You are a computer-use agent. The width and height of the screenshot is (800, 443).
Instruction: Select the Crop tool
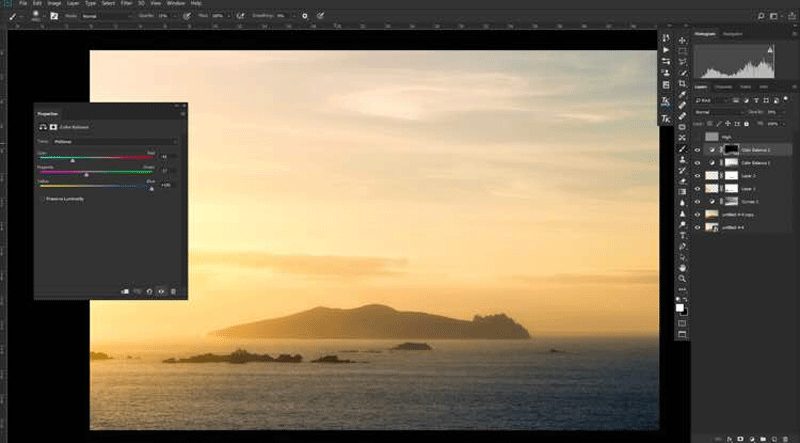682,83
